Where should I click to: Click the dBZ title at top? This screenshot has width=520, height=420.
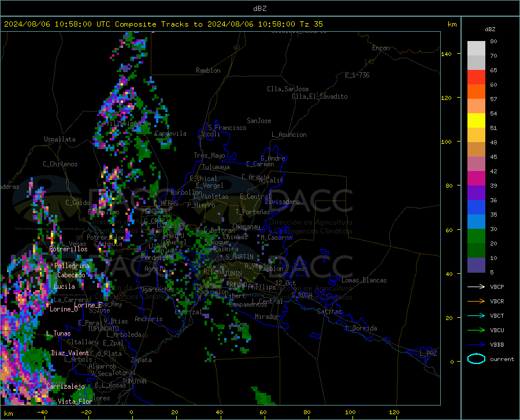pos(259,9)
